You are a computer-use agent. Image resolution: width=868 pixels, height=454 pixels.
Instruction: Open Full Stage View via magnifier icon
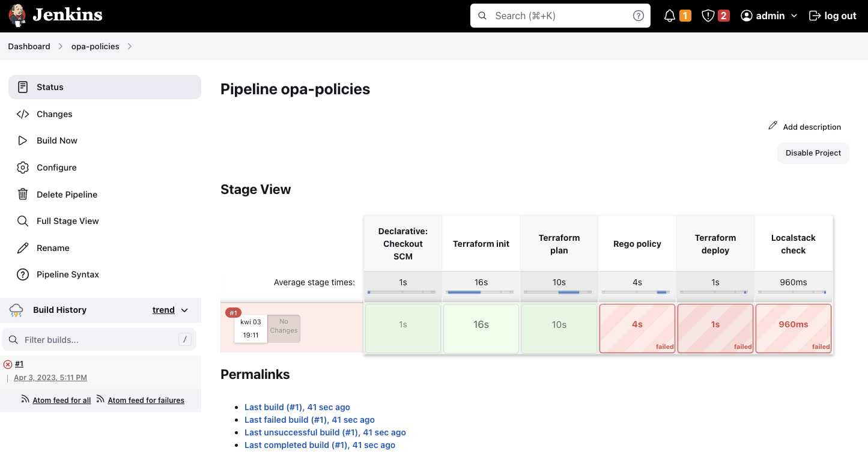tap(23, 220)
